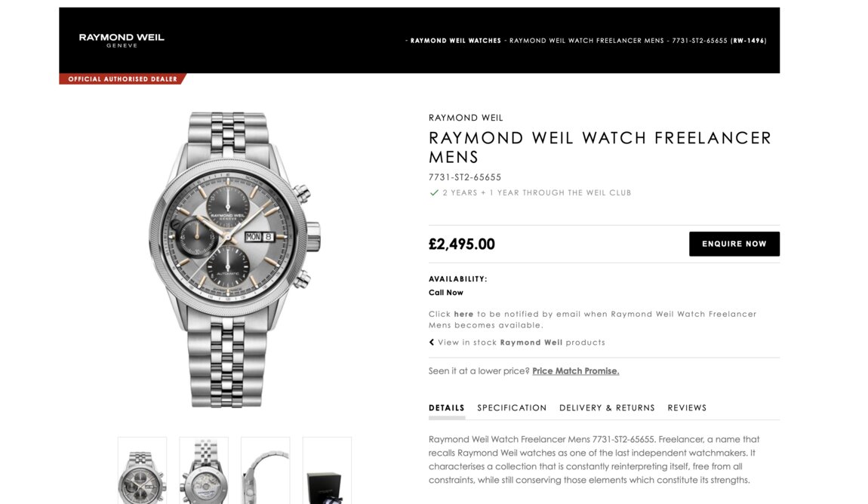Viewport: 868px width, 504px height.
Task: Click the 'here' email notification link
Action: point(464,314)
